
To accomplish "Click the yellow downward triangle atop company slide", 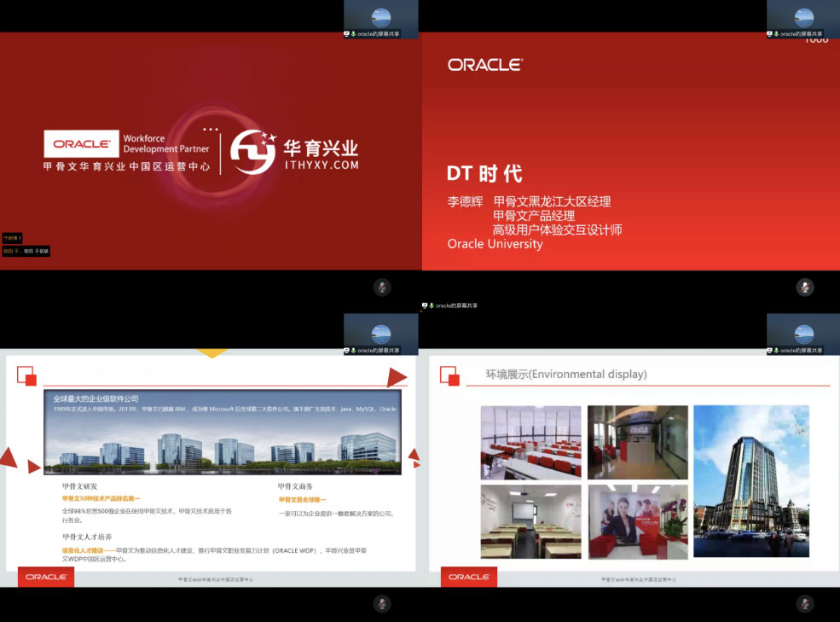I will pyautogui.click(x=211, y=352).
